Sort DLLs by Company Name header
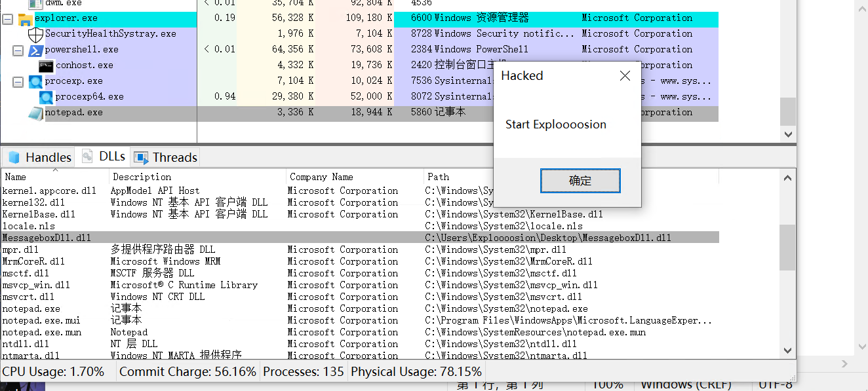The image size is (868, 391). 354,177
